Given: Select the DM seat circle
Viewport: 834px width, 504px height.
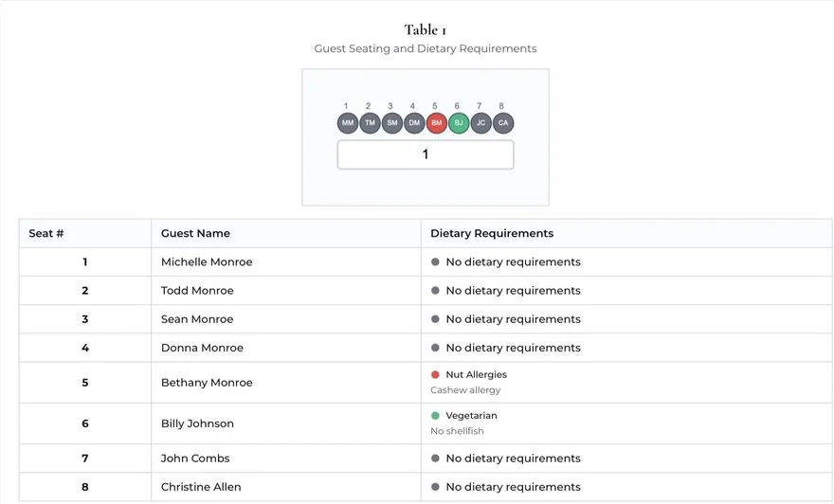Looking at the screenshot, I should tap(414, 123).
